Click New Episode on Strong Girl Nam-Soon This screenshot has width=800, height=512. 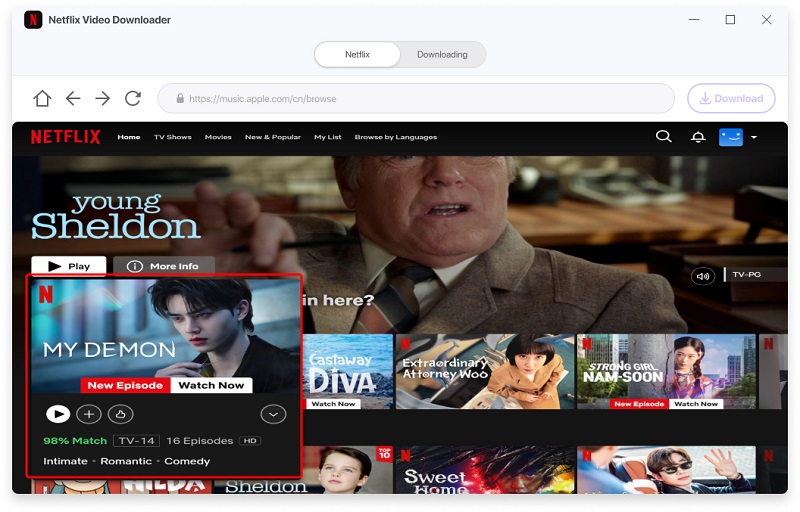(639, 404)
